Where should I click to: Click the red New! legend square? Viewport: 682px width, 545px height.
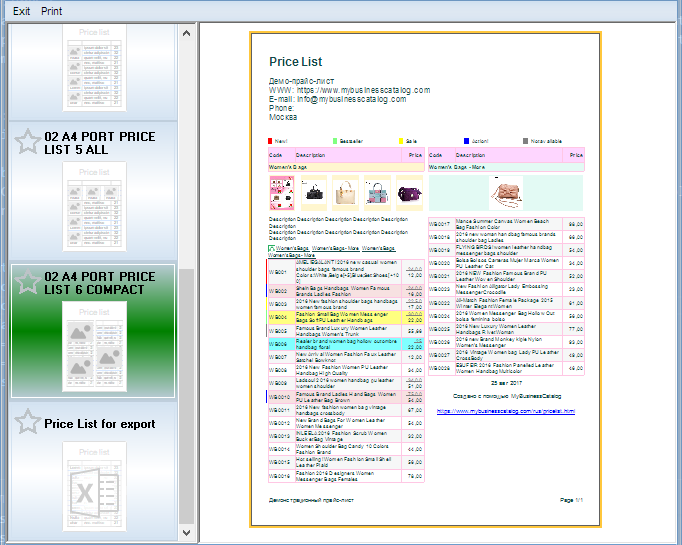271,142
